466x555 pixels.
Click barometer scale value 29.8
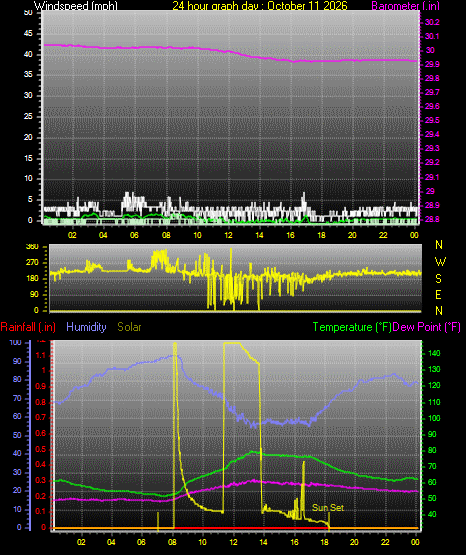coord(432,79)
